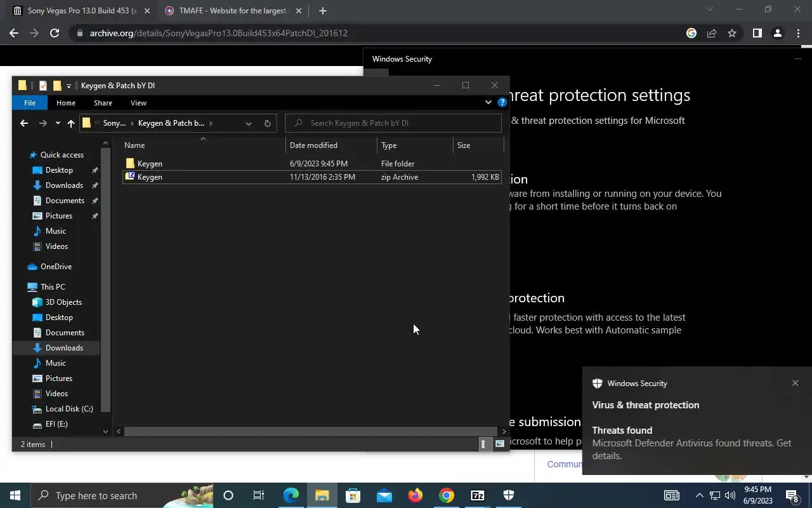Switch to TMAFE website Chrome tab
Image resolution: width=812 pixels, height=508 pixels.
coord(232,11)
